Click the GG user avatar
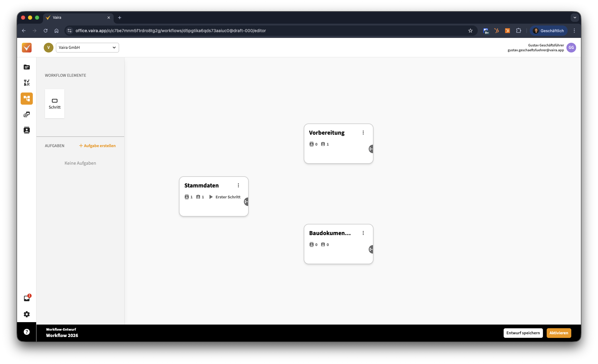The height and width of the screenshot is (364, 598). (571, 48)
